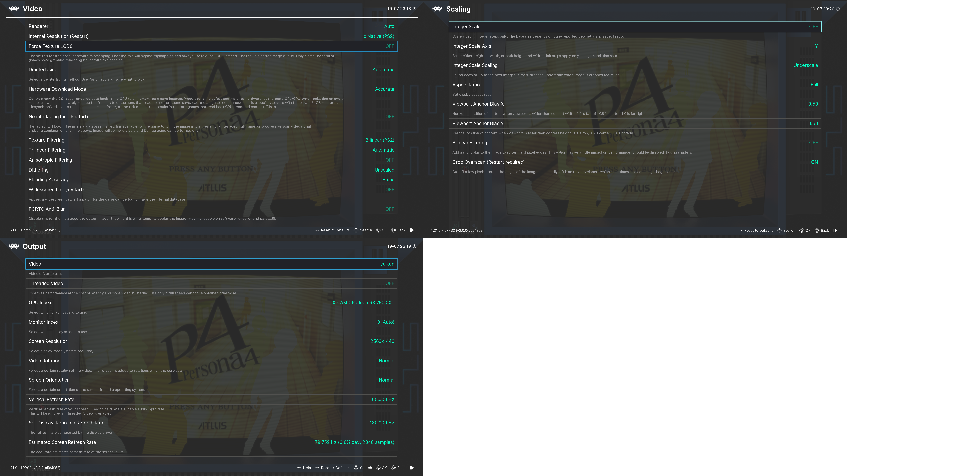Click the play arrow icon in Output footer
The image size is (980, 476).
pos(412,468)
